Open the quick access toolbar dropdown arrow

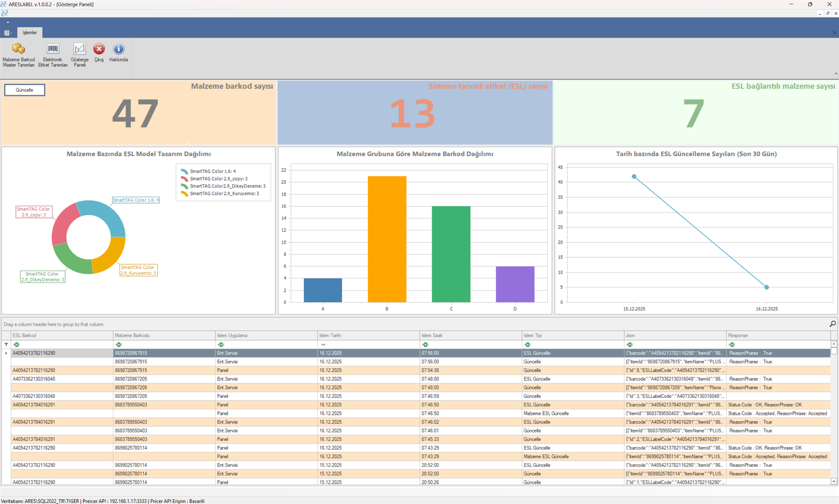click(x=8, y=22)
